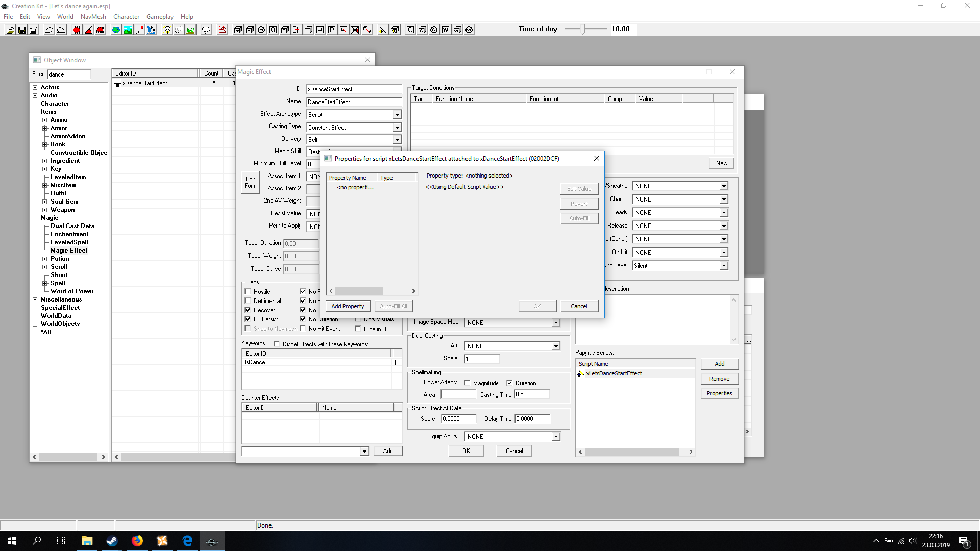Click the New target condition button
Screen dimensions: 980x551
(x=722, y=163)
